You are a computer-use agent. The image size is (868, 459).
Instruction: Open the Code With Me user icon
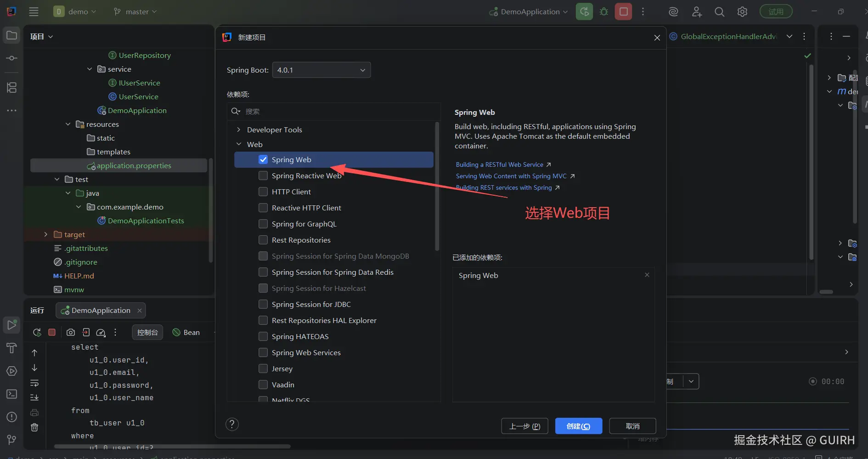pyautogui.click(x=697, y=12)
